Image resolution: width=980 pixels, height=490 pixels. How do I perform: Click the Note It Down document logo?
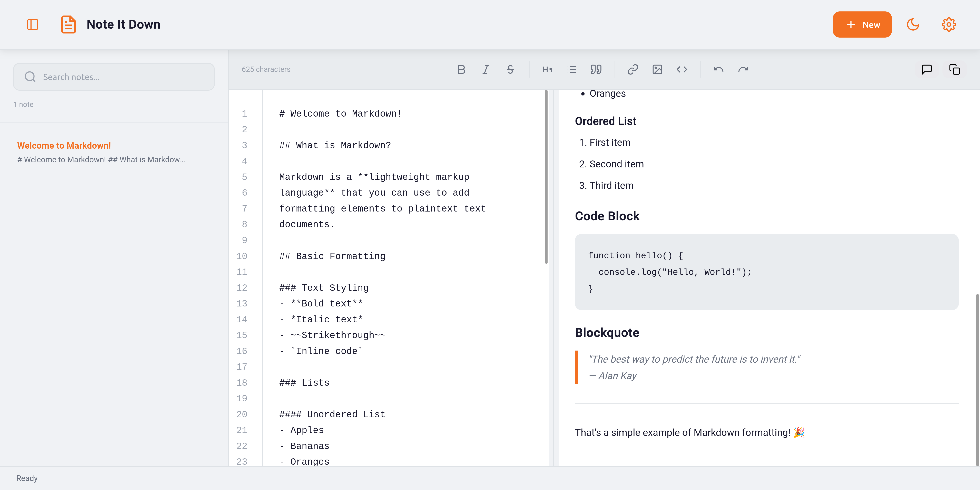(x=68, y=24)
